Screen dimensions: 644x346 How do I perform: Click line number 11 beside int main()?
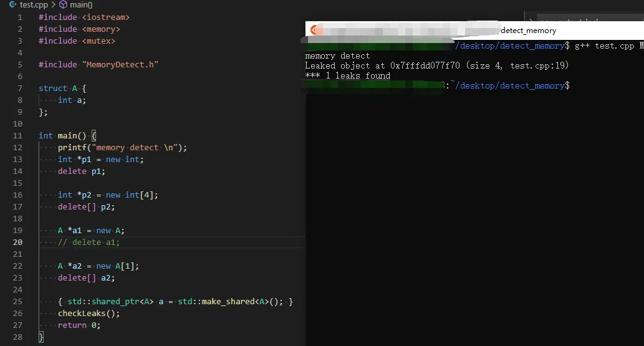(x=18, y=135)
